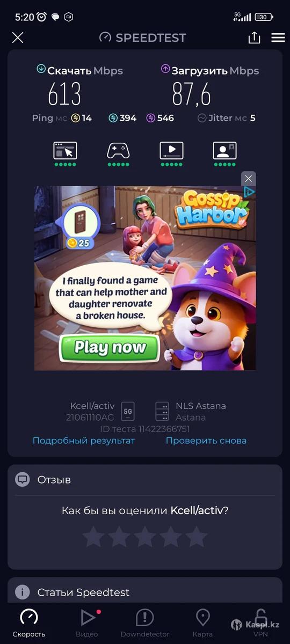
Task: Tap the gaming controller quality icon
Action: coord(118,150)
